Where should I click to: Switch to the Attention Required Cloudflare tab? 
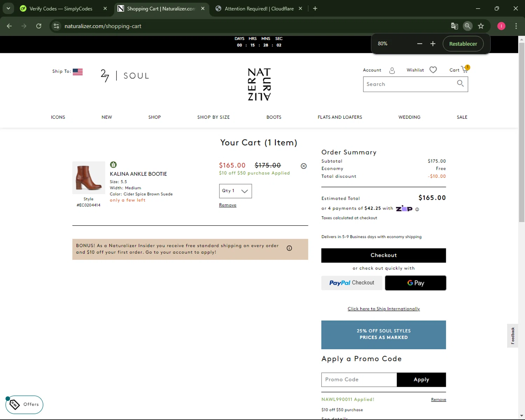(259, 8)
